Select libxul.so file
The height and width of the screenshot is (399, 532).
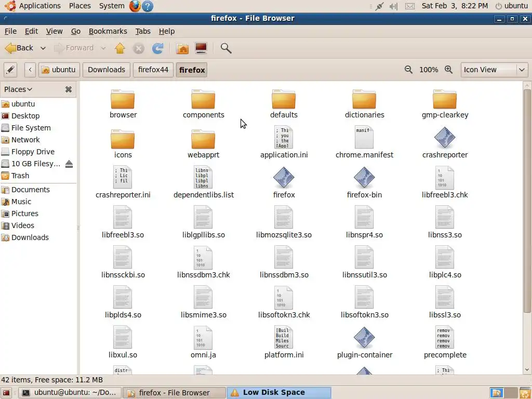tap(123, 338)
